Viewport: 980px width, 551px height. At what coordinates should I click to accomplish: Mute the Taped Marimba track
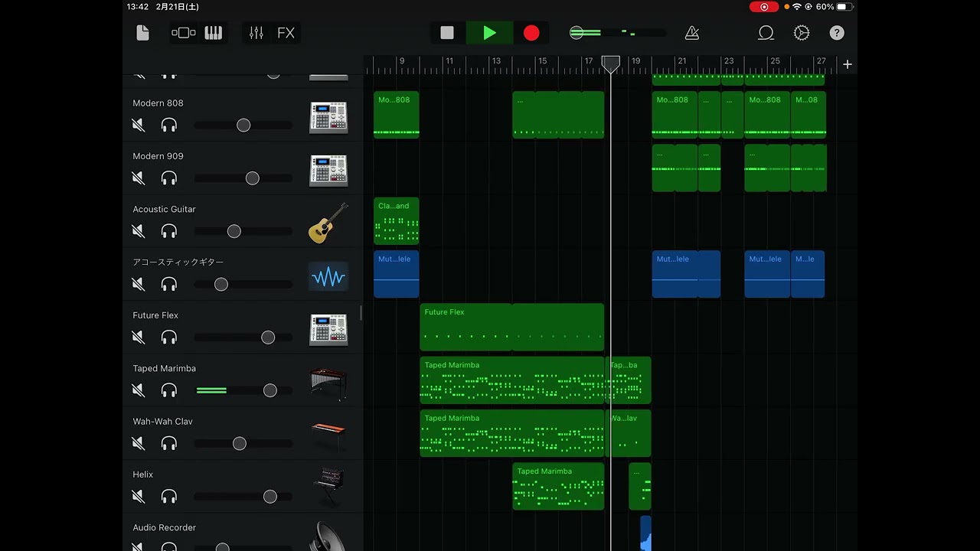[139, 390]
